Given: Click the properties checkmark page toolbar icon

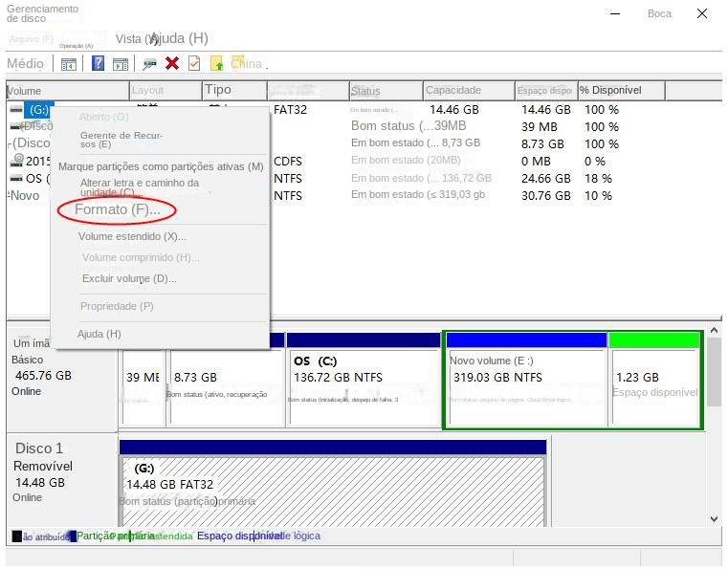Looking at the screenshot, I should click(x=194, y=63).
